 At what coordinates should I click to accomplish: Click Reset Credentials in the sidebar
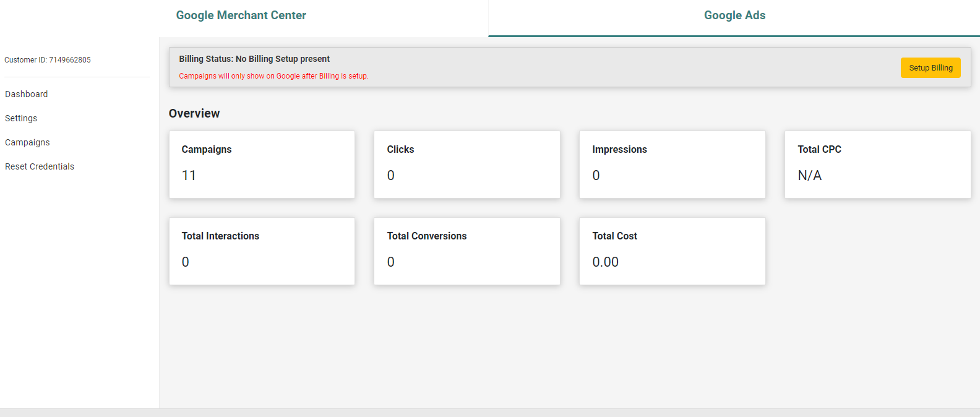[x=40, y=166]
